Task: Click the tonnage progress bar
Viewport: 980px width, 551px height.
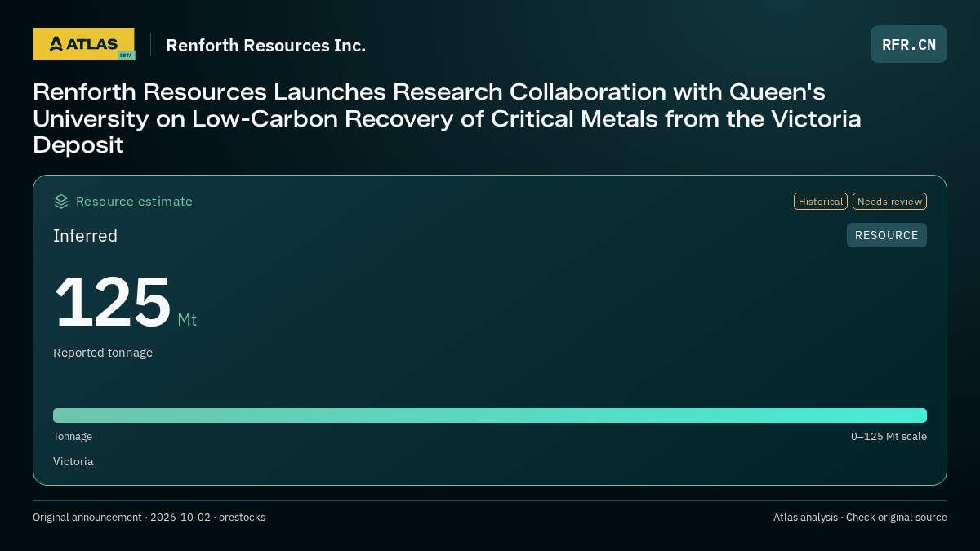Action: [x=490, y=415]
